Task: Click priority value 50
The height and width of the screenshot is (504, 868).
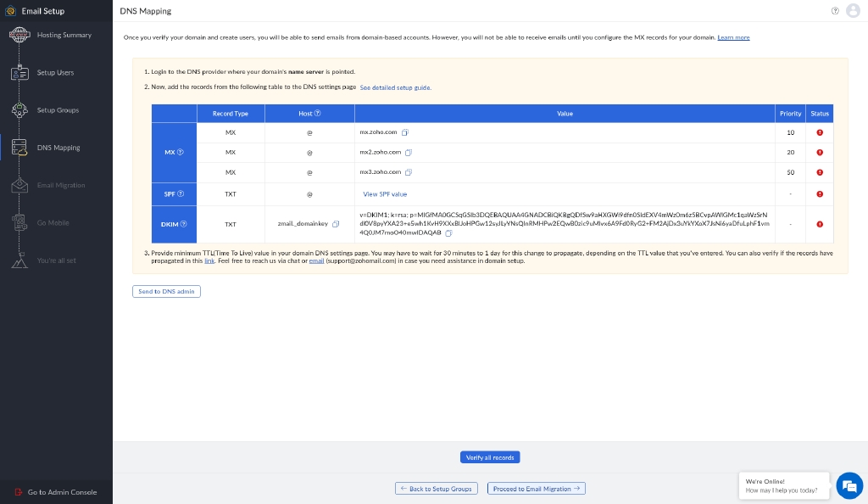Action: (791, 172)
